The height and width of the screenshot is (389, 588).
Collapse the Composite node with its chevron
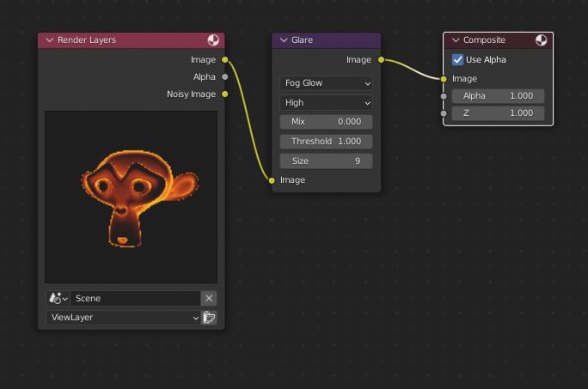point(456,40)
